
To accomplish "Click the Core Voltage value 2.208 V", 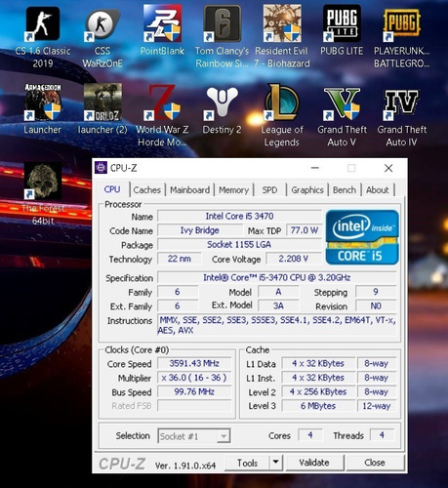I will click(x=294, y=259).
